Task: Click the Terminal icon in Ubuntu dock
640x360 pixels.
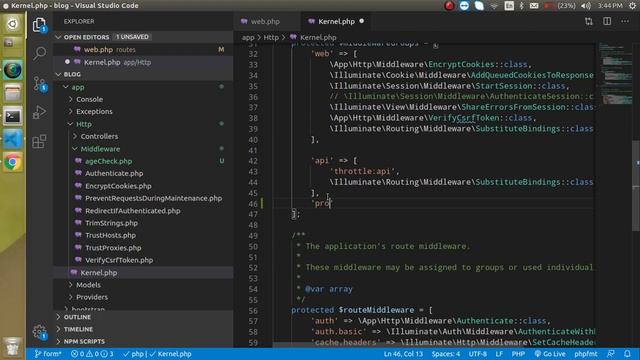Action: (13, 117)
